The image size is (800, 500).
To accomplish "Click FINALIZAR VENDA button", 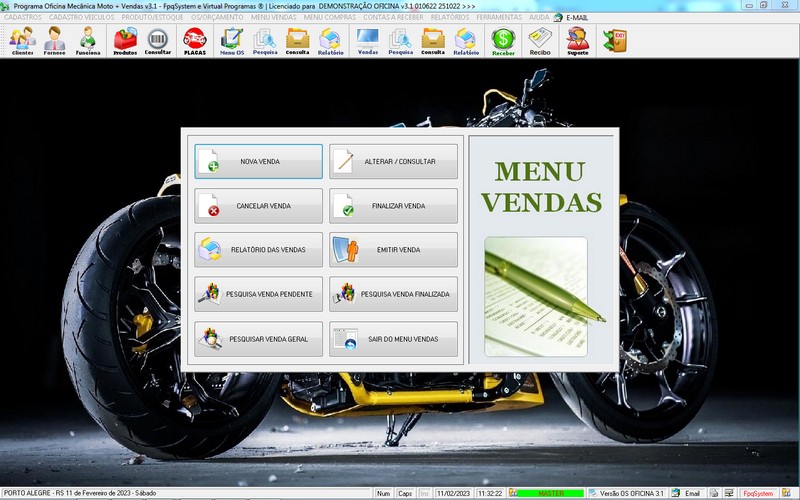I will point(393,206).
